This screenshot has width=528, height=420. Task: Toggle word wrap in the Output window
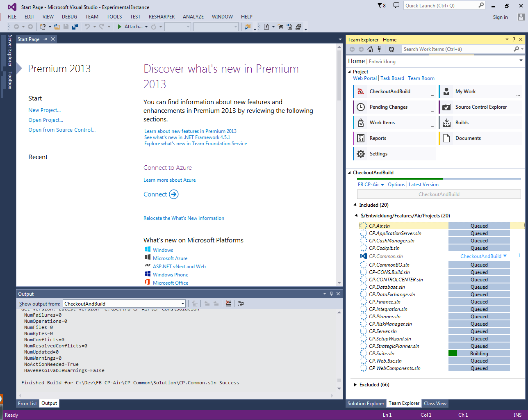click(241, 304)
